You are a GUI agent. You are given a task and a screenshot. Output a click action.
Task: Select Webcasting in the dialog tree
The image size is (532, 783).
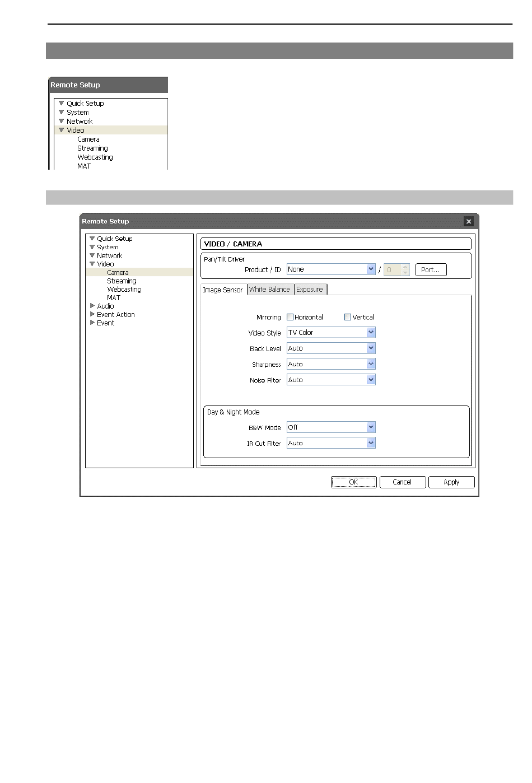coord(124,290)
